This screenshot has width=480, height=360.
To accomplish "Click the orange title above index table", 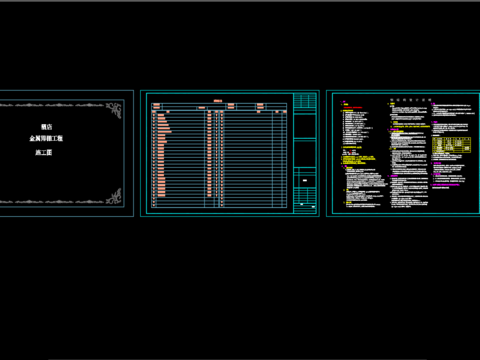I will click(x=218, y=101).
